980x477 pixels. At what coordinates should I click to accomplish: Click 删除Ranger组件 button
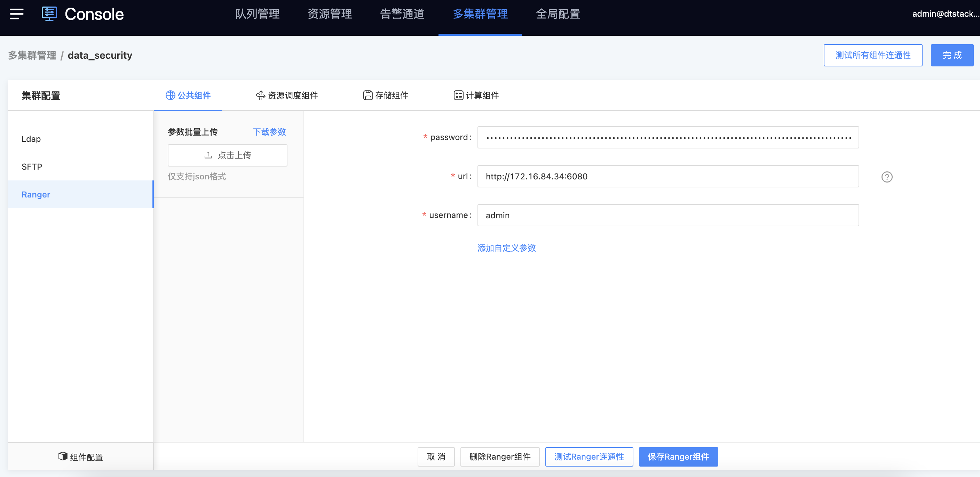(x=500, y=456)
